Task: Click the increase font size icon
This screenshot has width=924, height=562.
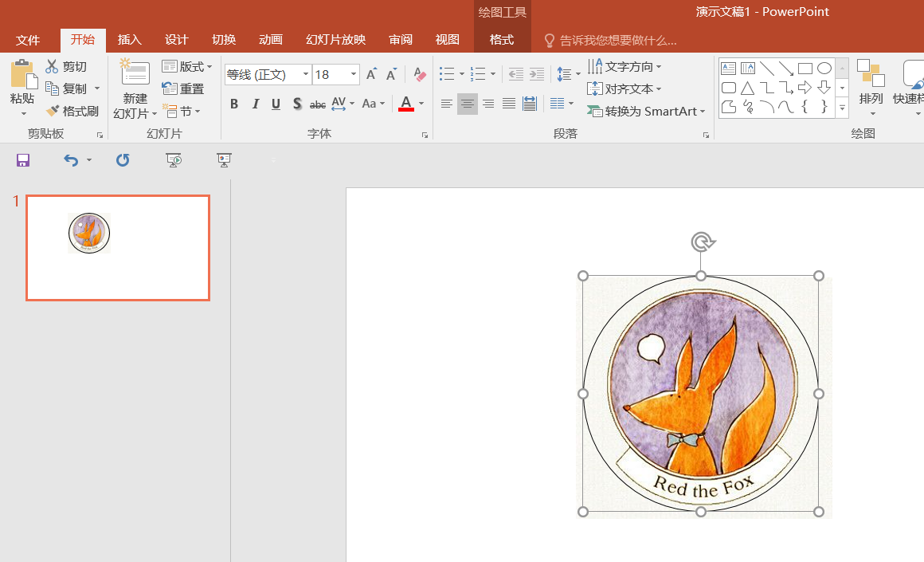Action: coord(371,75)
